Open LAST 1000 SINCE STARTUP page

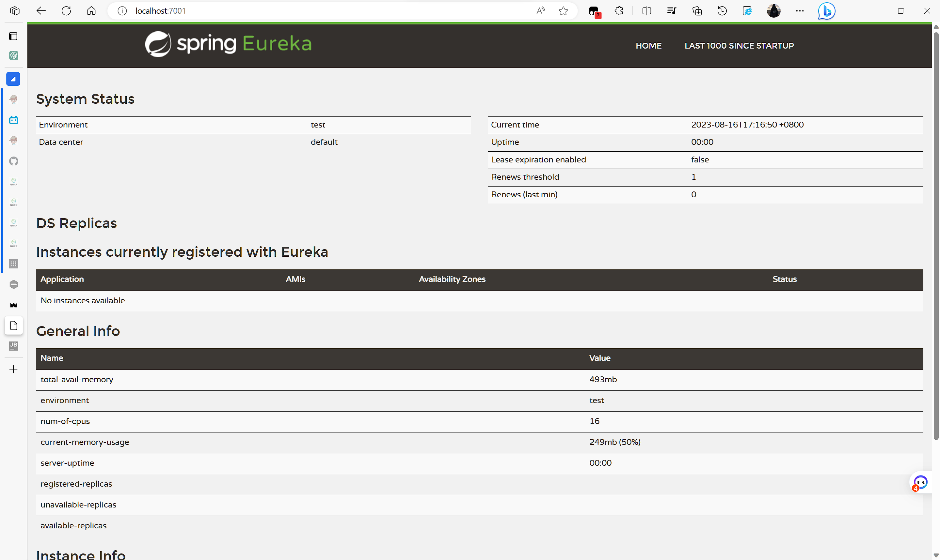pos(739,46)
